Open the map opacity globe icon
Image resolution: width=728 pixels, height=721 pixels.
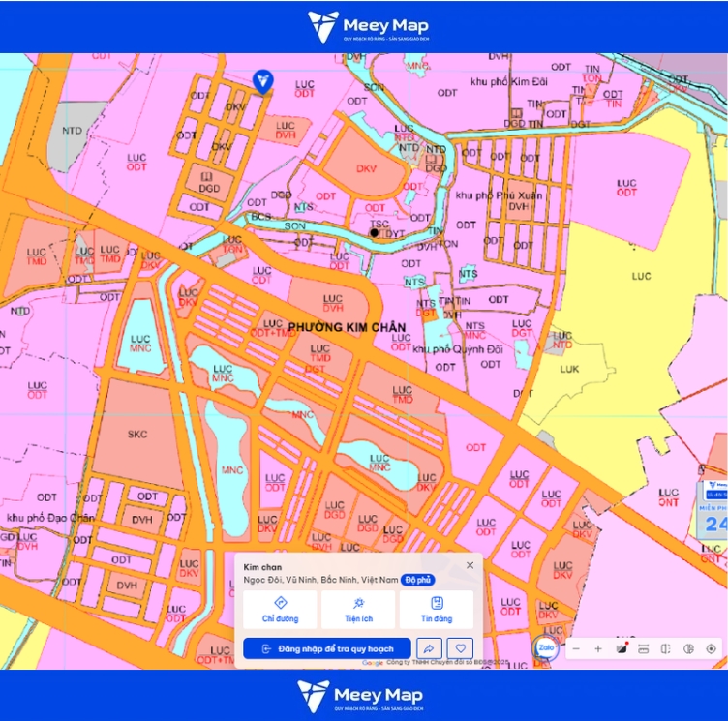coord(688,648)
